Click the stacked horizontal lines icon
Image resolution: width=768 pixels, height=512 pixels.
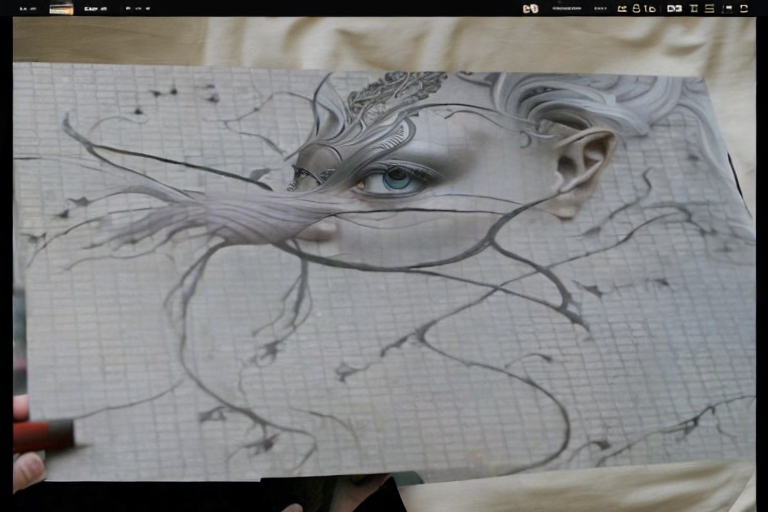709,8
